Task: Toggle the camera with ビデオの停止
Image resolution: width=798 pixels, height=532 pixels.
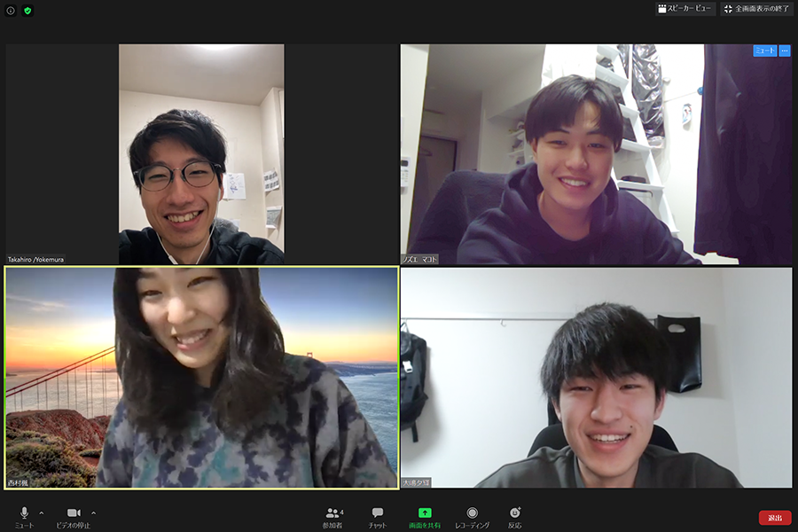Action: (x=74, y=517)
